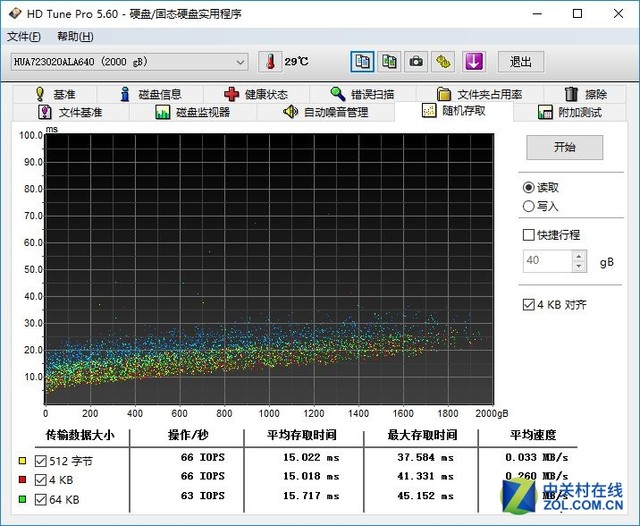Viewport: 640px width, 526px height.
Task: Click the 63 IOPS value
Action: 203,496
